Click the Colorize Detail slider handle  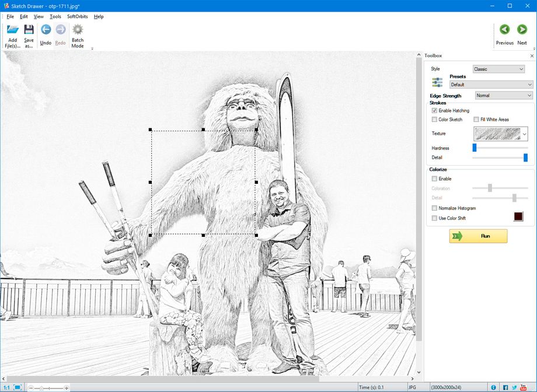click(x=514, y=198)
